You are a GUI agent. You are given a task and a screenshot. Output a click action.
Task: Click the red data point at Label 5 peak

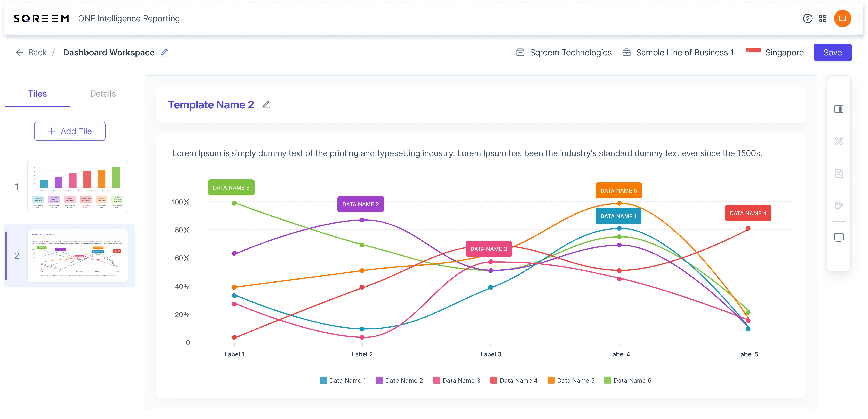[x=748, y=228]
